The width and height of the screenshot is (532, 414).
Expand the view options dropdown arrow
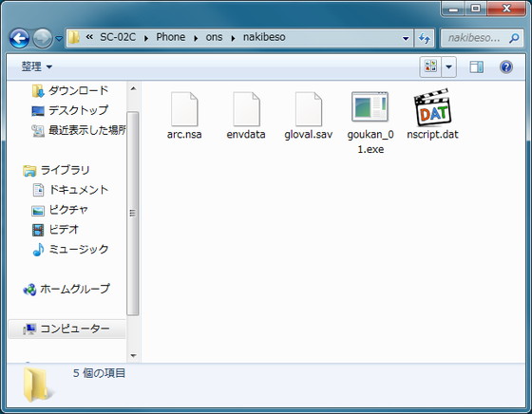tap(448, 66)
